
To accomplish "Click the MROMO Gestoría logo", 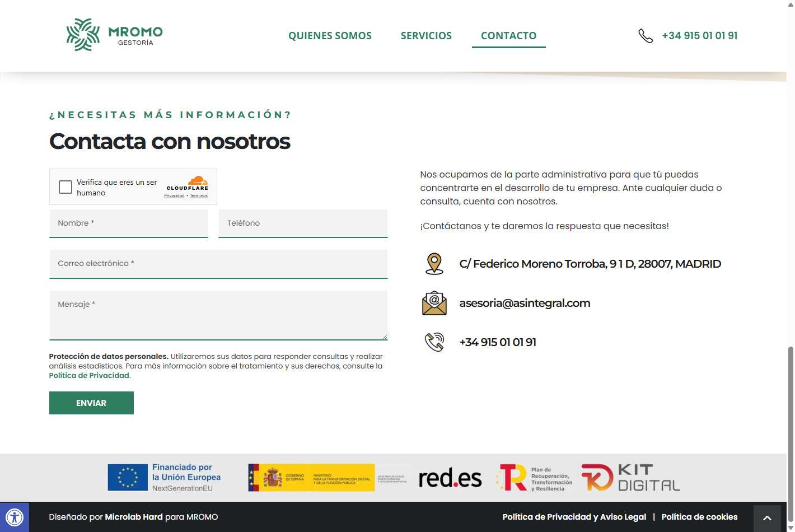I will click(x=114, y=35).
